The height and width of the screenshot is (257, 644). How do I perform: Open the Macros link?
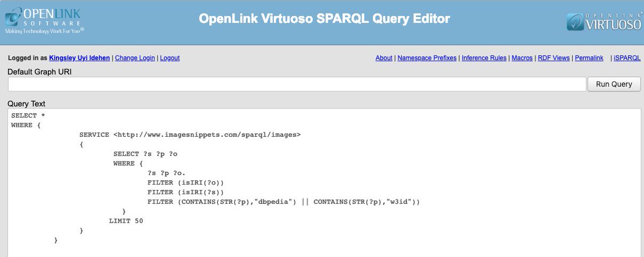[x=522, y=58]
